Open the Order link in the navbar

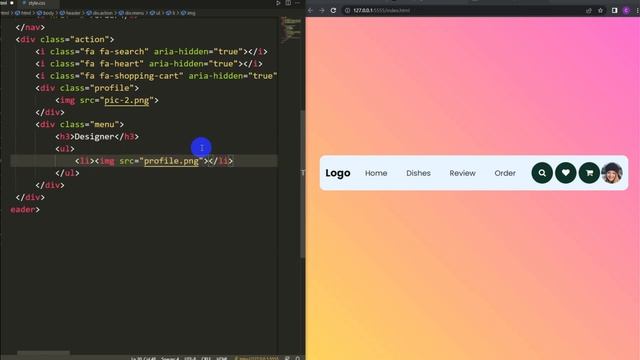click(505, 173)
